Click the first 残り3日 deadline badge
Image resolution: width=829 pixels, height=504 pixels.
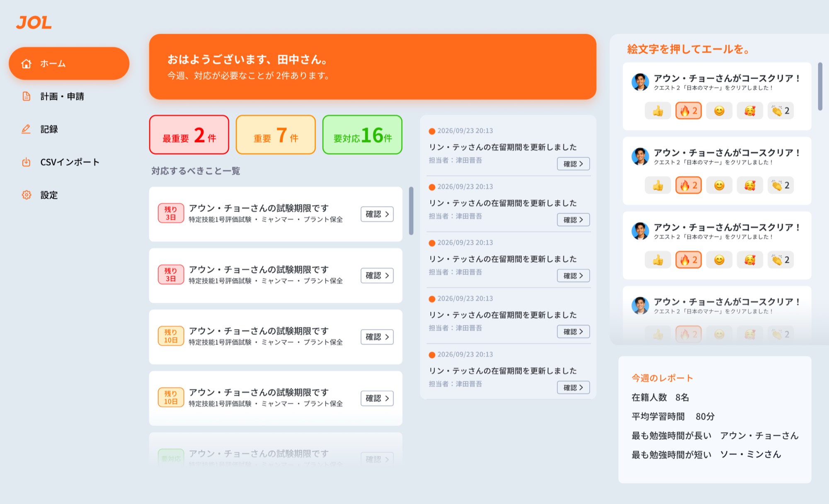point(171,213)
